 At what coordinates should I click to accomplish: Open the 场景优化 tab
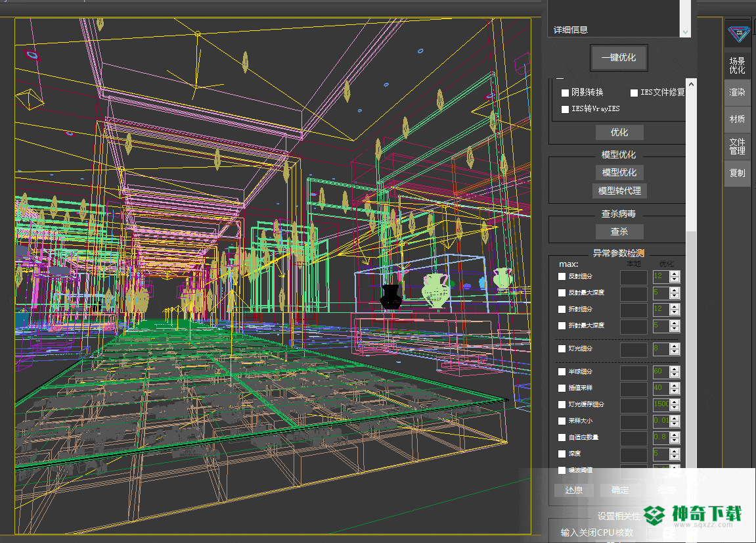coord(737,65)
